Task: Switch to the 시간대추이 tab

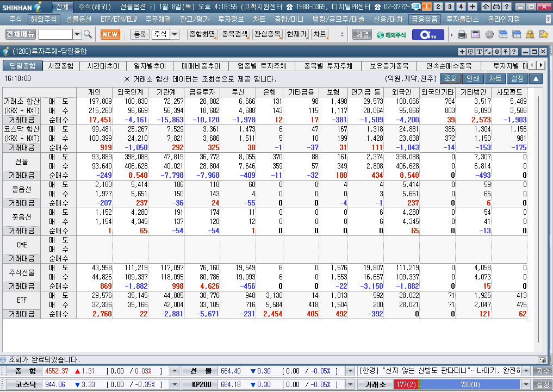Action: [x=103, y=66]
